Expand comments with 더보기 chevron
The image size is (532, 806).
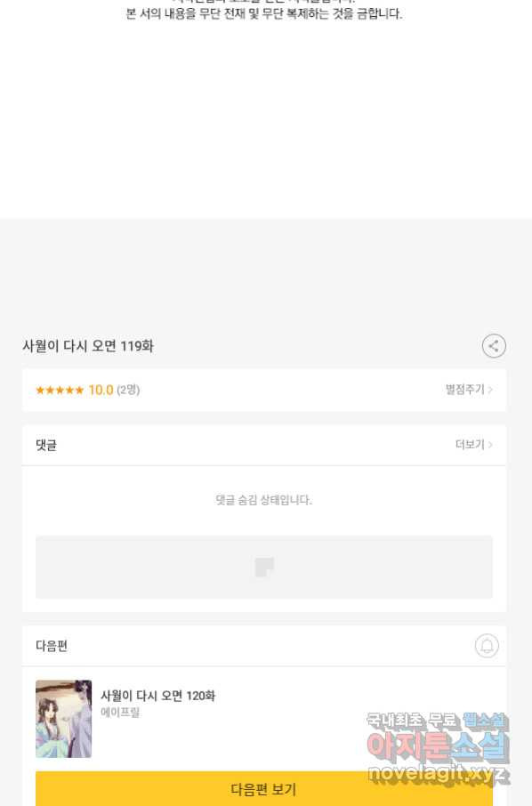tap(474, 444)
